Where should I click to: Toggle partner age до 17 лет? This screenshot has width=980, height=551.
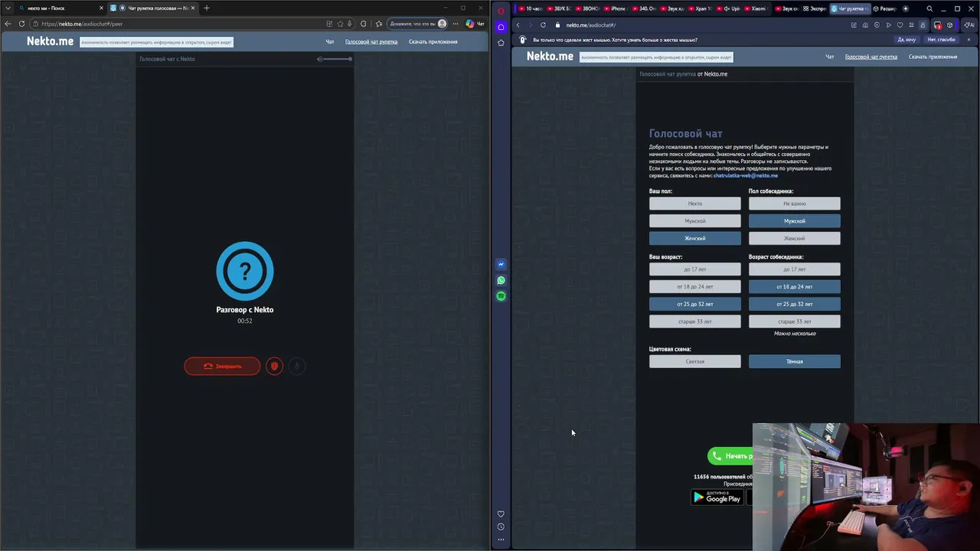(794, 269)
